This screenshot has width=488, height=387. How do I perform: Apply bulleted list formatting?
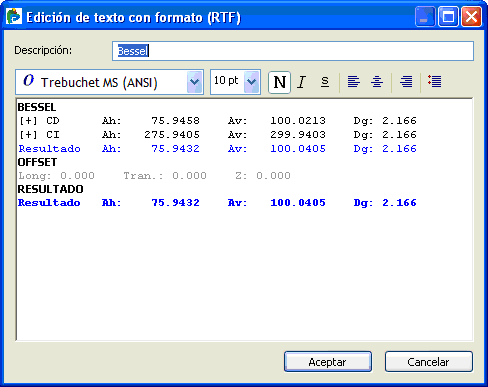coord(435,81)
